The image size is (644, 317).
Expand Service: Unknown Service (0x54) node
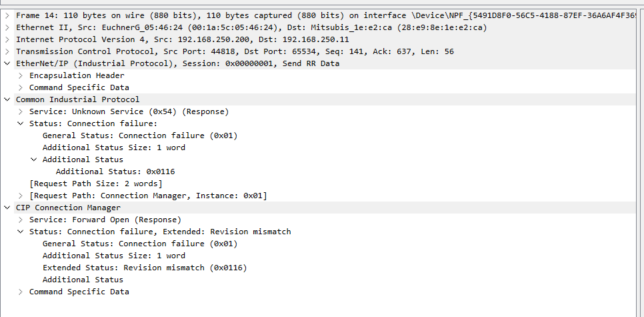pos(20,111)
